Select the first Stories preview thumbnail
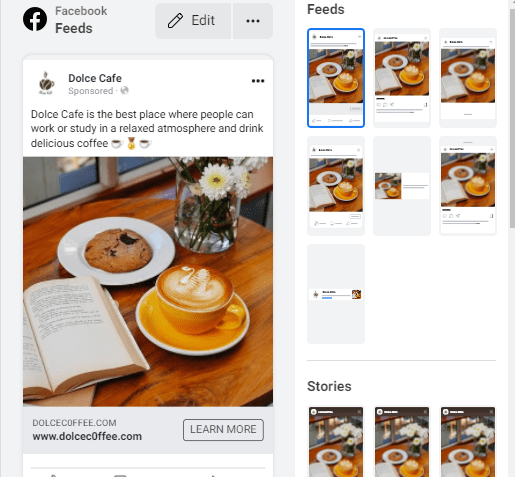 pos(336,442)
